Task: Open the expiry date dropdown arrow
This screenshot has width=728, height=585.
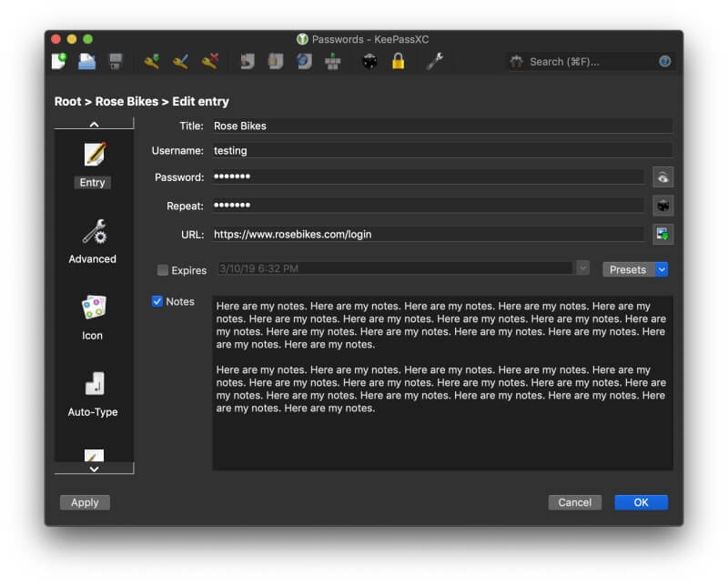Action: click(x=582, y=267)
